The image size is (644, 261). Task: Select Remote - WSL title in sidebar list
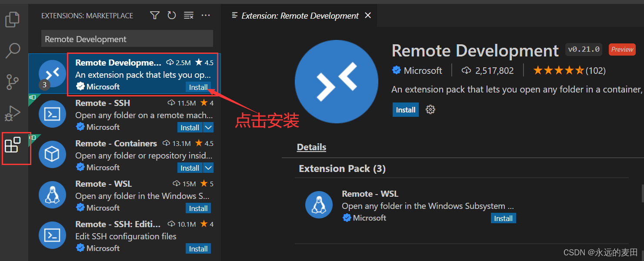click(103, 184)
